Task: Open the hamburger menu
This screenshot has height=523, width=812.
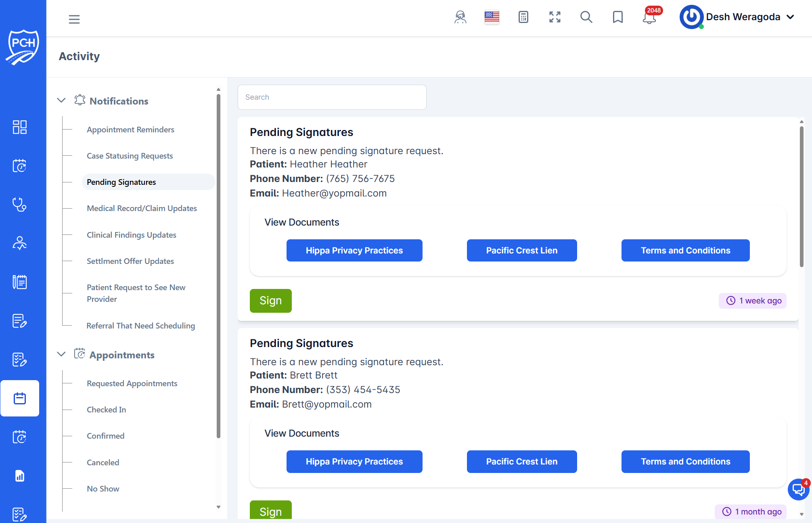Action: tap(74, 19)
